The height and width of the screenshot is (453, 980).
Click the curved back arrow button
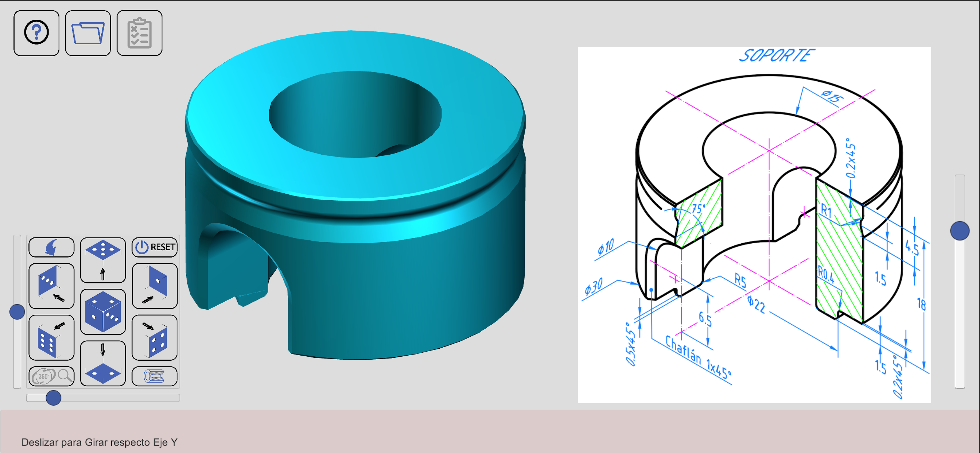point(51,247)
